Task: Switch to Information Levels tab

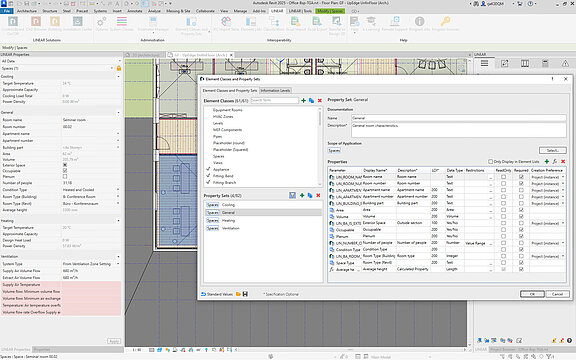Action: coord(276,90)
